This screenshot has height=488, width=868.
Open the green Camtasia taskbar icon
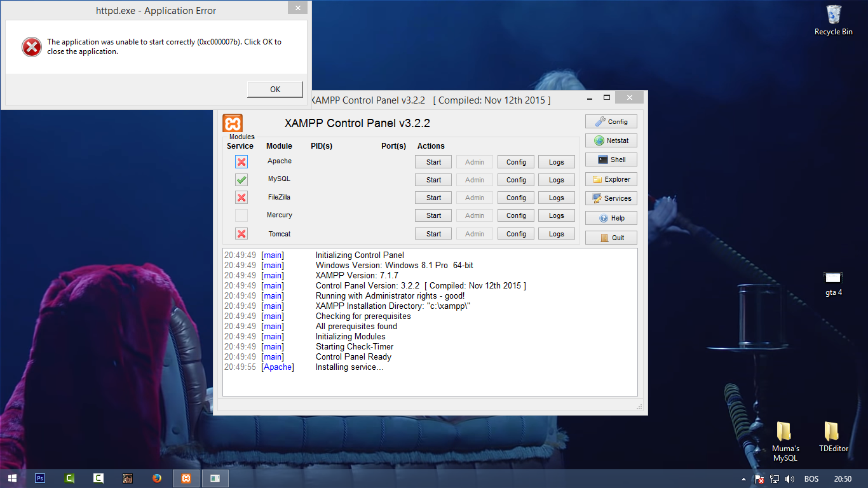(x=70, y=478)
